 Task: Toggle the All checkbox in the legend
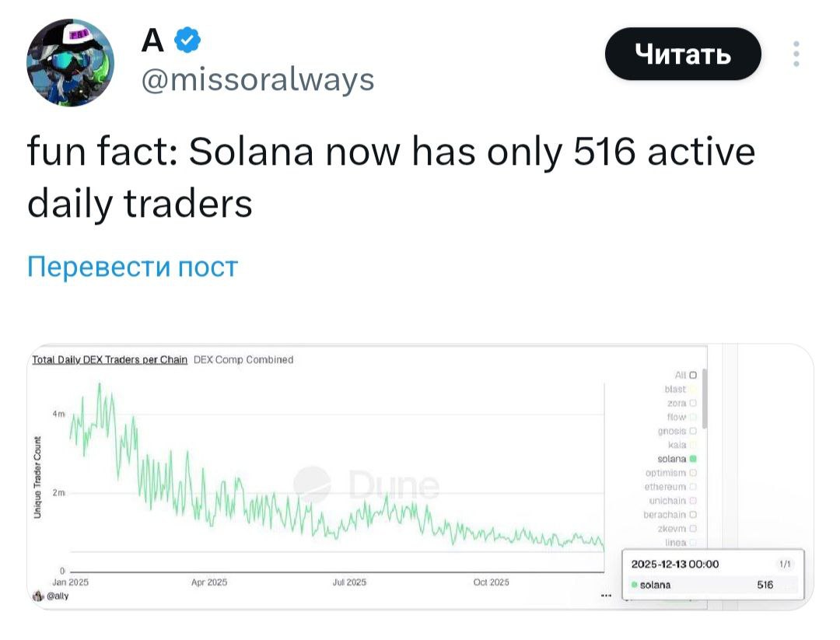[x=691, y=373]
